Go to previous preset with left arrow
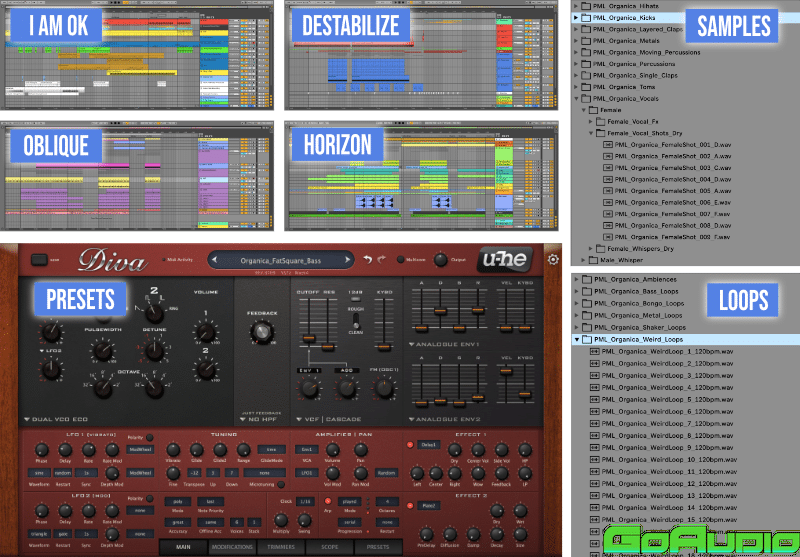Screen dimensions: 800x557 214,260
